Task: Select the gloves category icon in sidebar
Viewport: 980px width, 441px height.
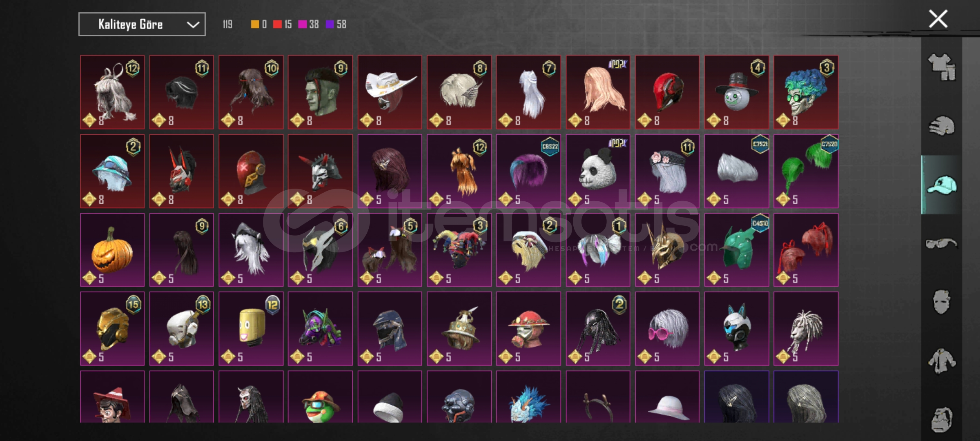Action: (x=942, y=126)
